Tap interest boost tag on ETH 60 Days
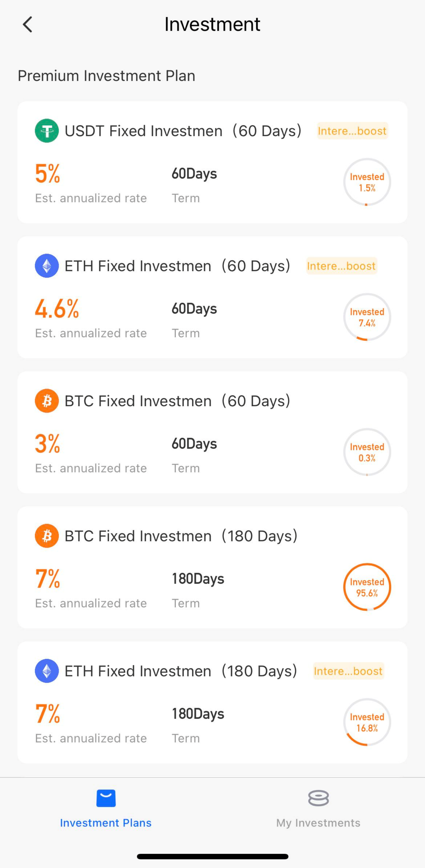This screenshot has width=425, height=868. click(x=341, y=266)
